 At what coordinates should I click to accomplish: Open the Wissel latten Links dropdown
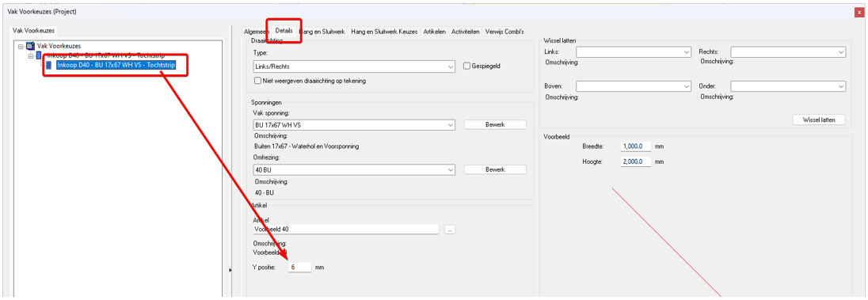[634, 52]
